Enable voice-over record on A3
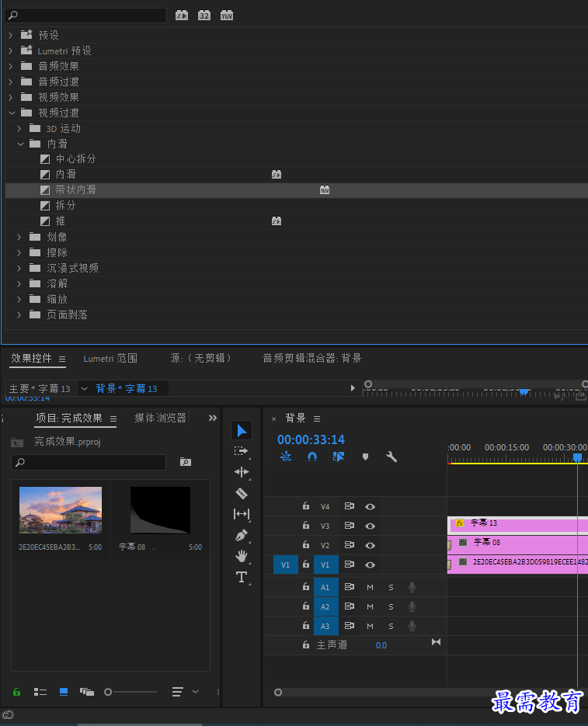 point(412,626)
